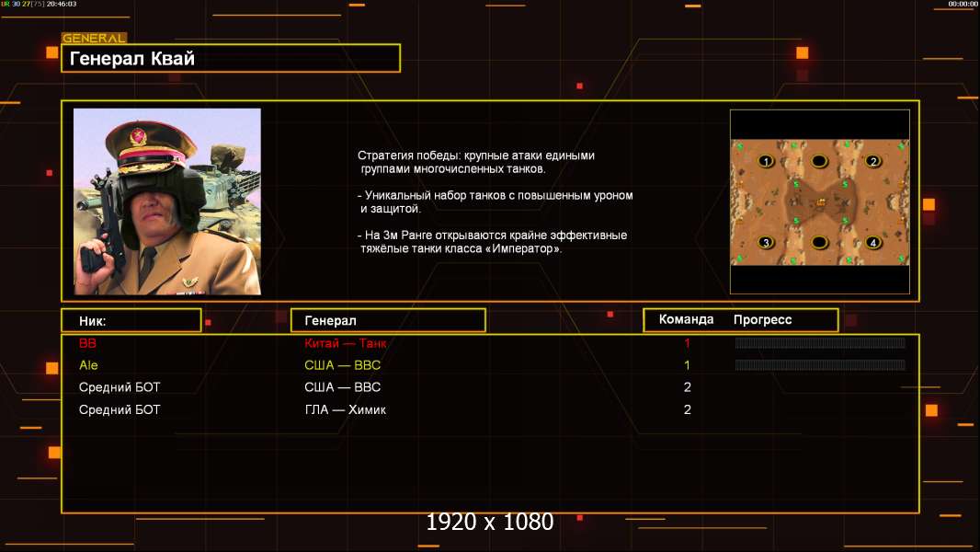Click start position 2 on the map preview
This screenshot has width=980, height=552.
873,161
